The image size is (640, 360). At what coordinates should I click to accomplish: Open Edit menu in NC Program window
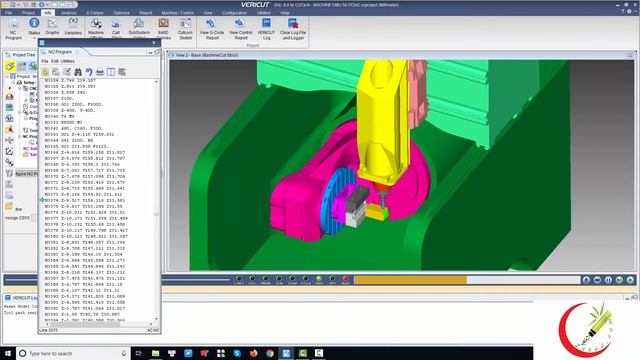pos(55,61)
